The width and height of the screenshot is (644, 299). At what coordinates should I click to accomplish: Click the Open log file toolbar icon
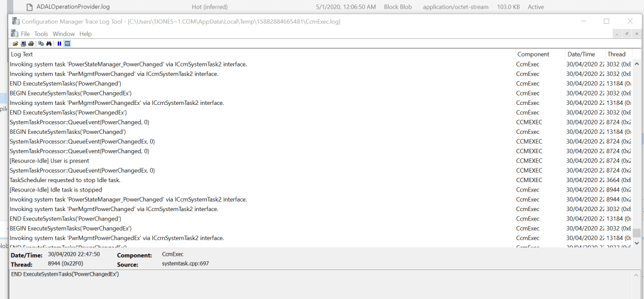(15, 43)
